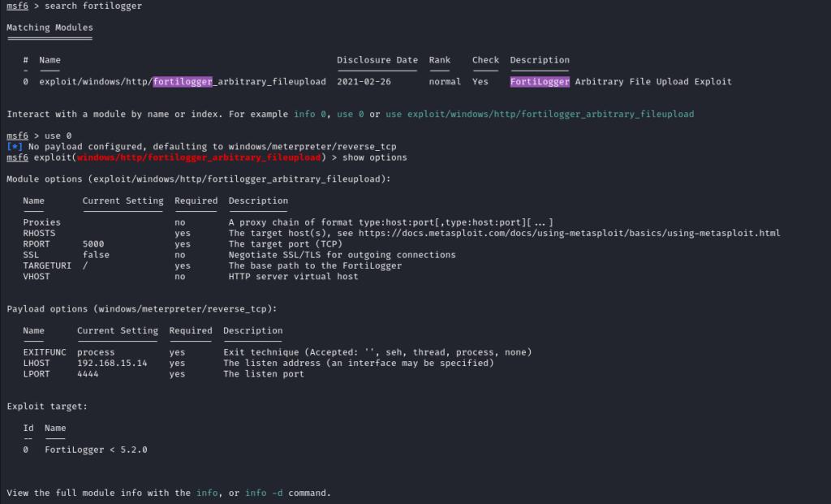Select the 'Module options' heading line
831x504 pixels.
click(x=199, y=179)
